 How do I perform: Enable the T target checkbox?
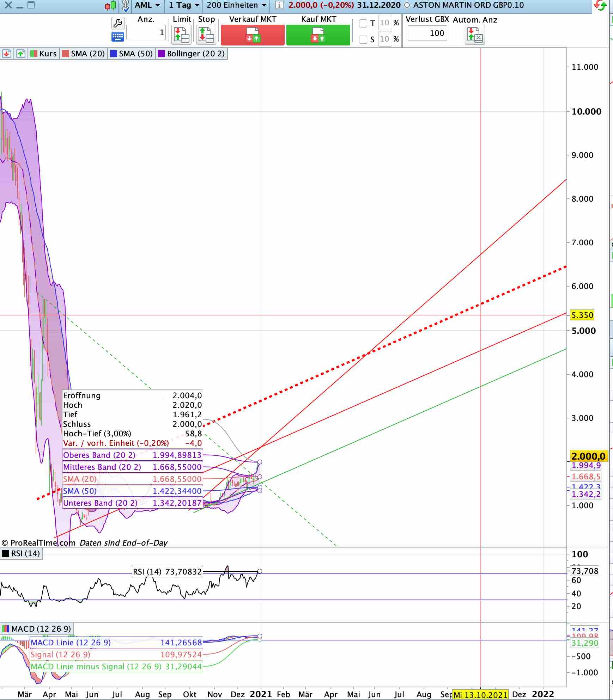(363, 23)
